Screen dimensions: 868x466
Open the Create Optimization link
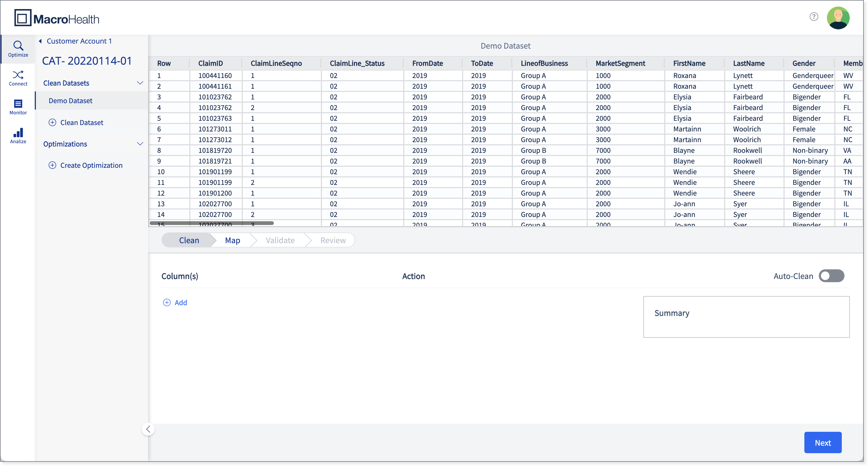click(x=91, y=165)
